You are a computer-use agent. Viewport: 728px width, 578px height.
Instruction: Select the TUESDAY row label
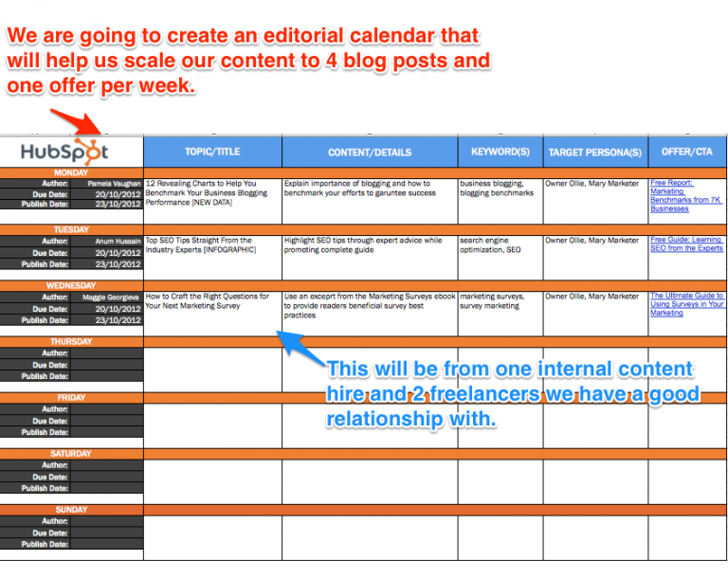(x=71, y=229)
